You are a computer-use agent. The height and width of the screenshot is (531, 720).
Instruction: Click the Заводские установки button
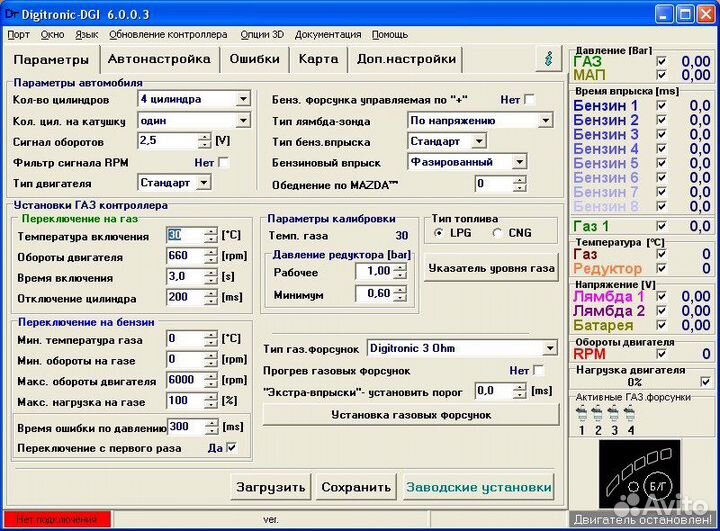tap(478, 487)
